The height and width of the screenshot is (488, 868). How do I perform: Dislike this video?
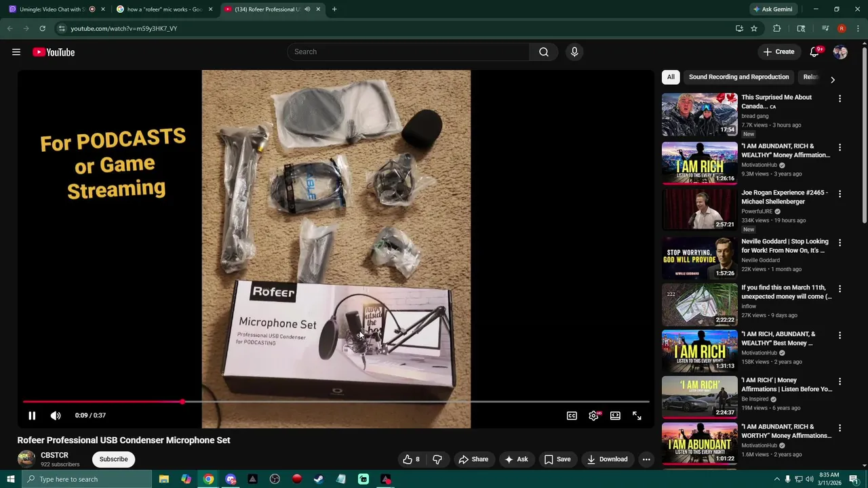point(437,460)
